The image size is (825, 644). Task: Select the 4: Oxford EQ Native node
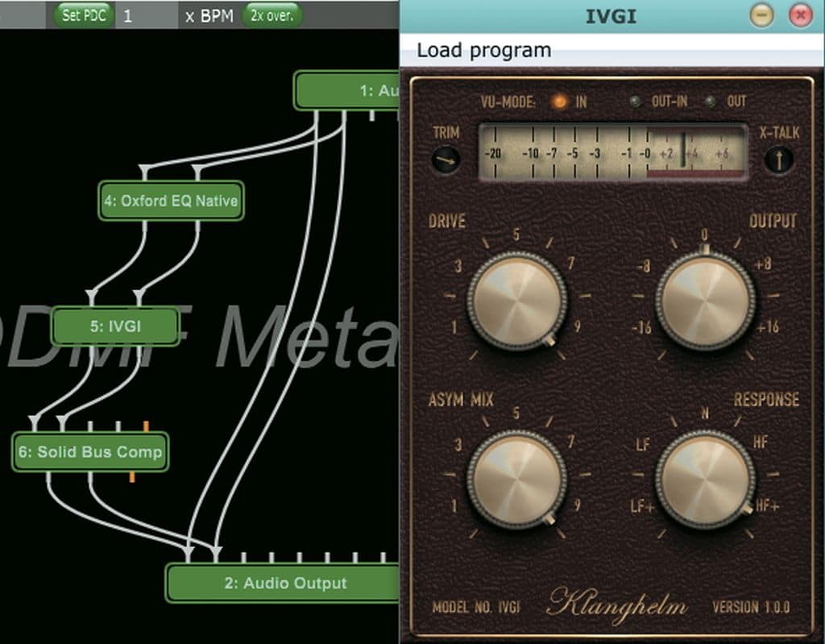pyautogui.click(x=171, y=201)
